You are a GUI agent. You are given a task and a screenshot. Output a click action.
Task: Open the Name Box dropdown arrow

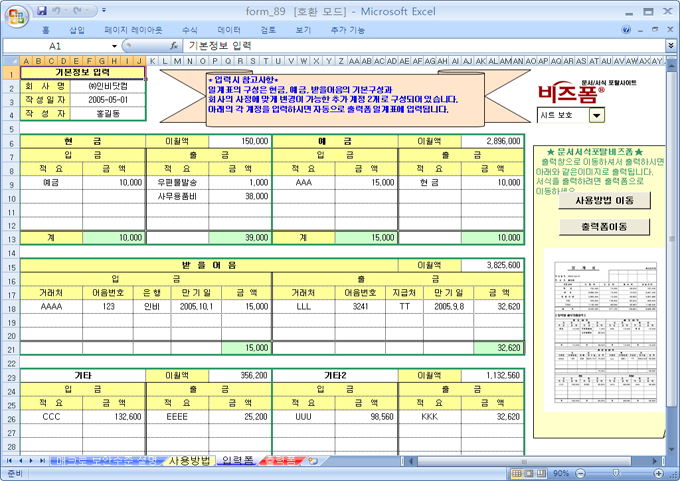pos(114,46)
